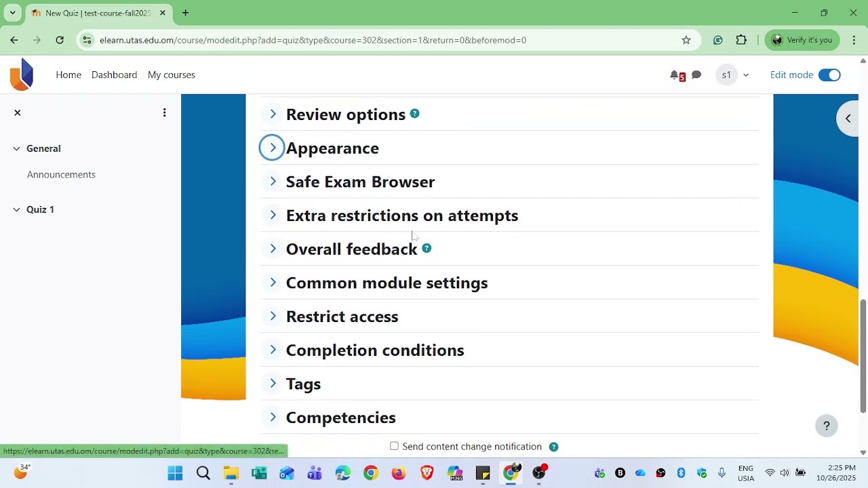
Task: Open a new browser tab
Action: tap(185, 13)
